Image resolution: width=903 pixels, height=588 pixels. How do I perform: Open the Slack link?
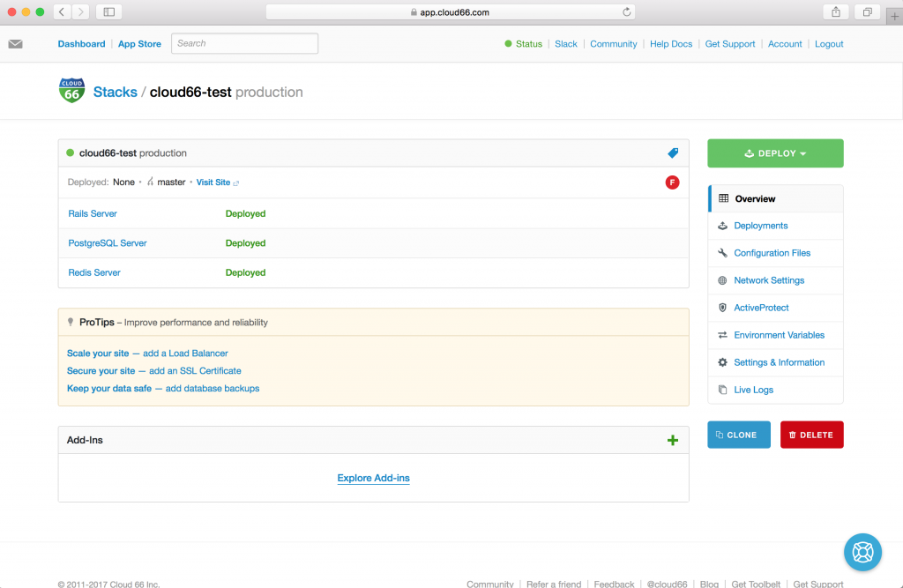(x=565, y=44)
